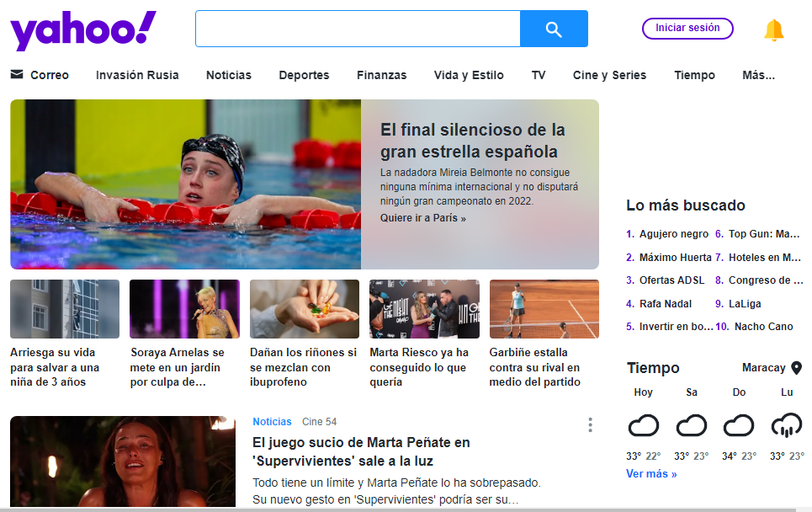Screen dimensions: 812x512
Task: Open Garbiñe estalla contra su rival article
Action: pos(535,367)
